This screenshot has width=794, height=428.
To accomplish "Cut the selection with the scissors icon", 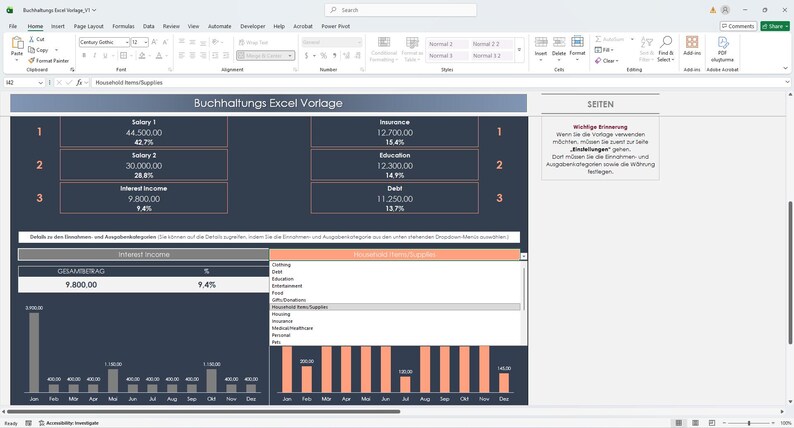I will point(31,39).
